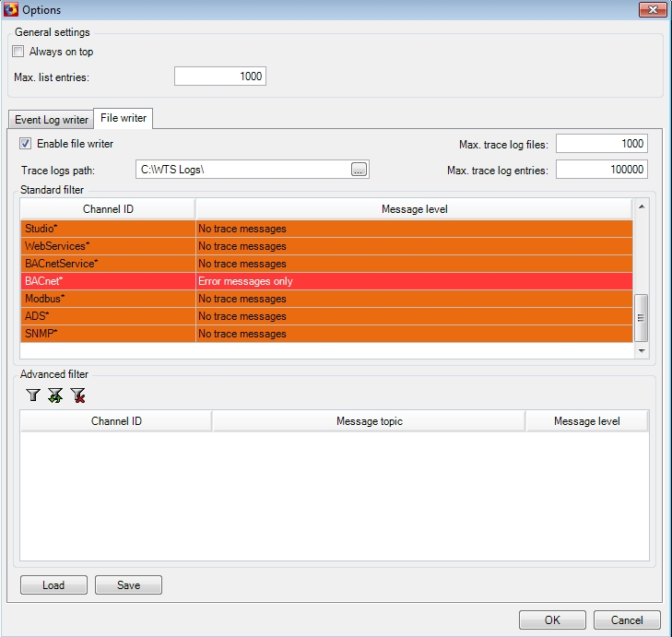Click the Cancel button
This screenshot has height=637, width=672.
coord(627,619)
